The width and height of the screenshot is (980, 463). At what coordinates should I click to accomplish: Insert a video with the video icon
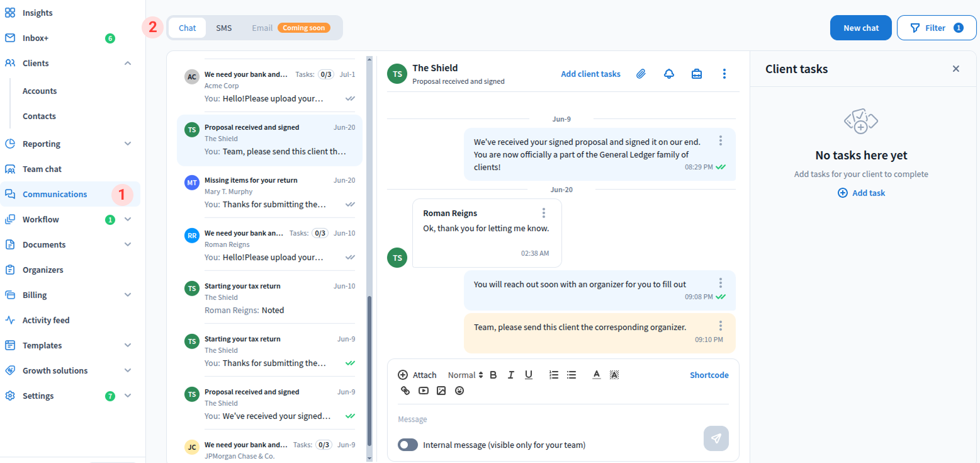pos(424,391)
